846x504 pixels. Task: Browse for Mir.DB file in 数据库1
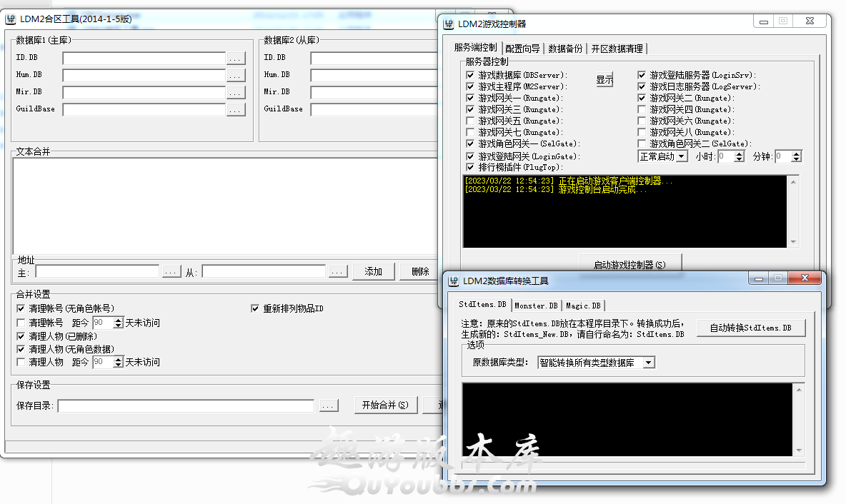coord(236,93)
